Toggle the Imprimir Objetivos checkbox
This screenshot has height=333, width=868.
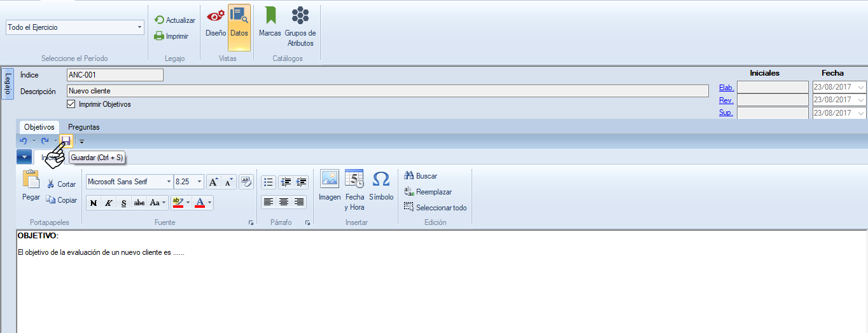click(71, 104)
